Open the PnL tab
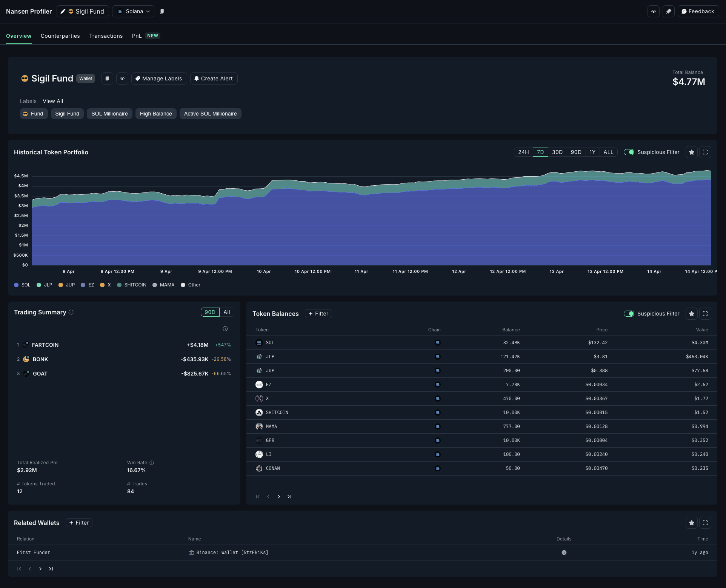The width and height of the screenshot is (726, 588). coord(137,36)
